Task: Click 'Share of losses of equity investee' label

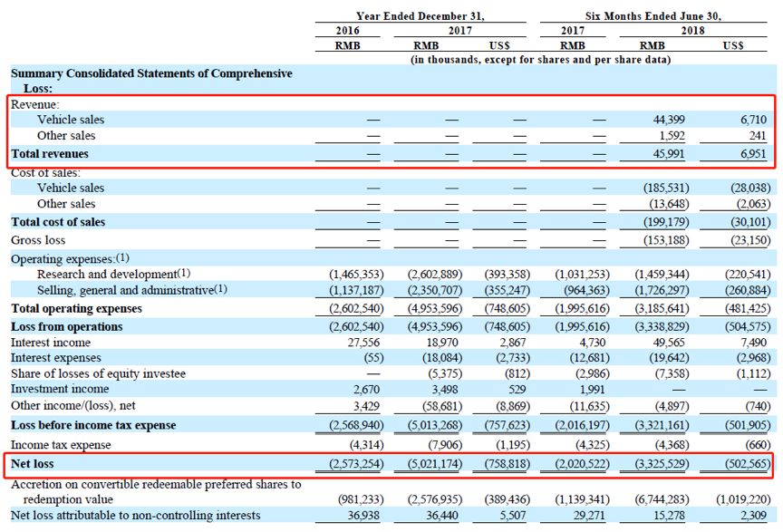Action: (x=99, y=374)
